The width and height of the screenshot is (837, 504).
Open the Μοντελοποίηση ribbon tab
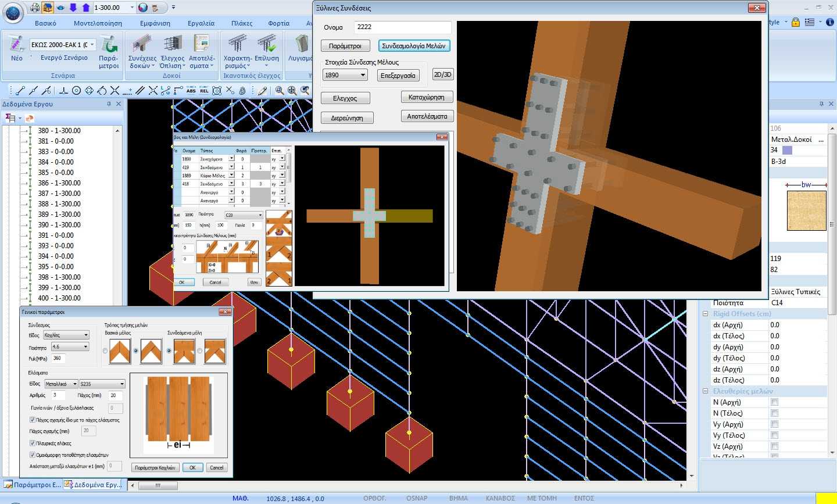[98, 23]
